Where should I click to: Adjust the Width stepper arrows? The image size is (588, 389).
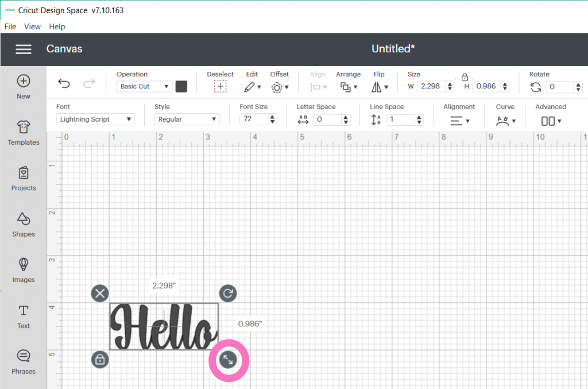click(x=450, y=86)
